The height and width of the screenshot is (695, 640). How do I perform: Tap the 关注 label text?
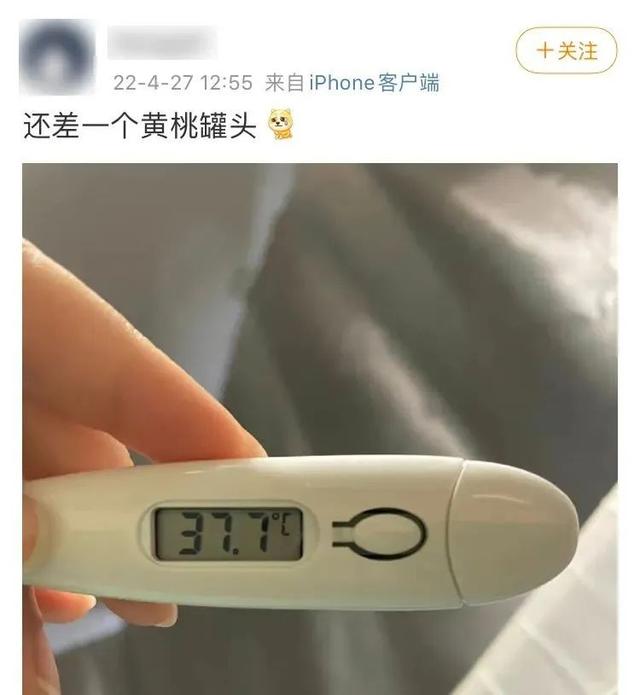point(578,51)
